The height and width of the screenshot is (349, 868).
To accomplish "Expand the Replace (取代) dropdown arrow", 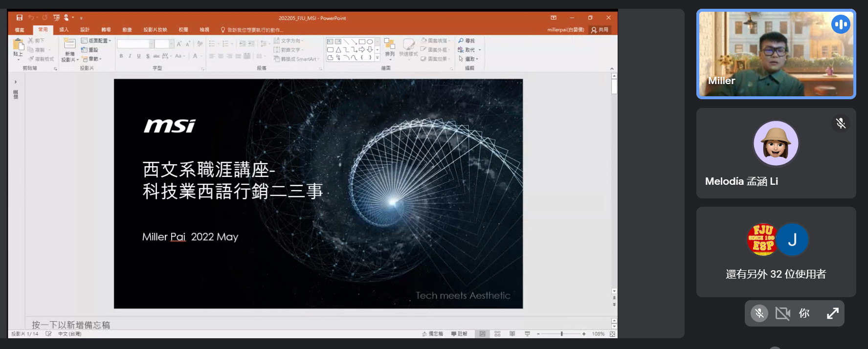I will point(480,50).
